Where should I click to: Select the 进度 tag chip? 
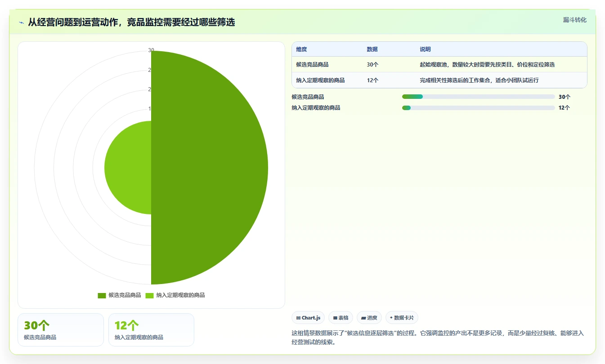[369, 318]
